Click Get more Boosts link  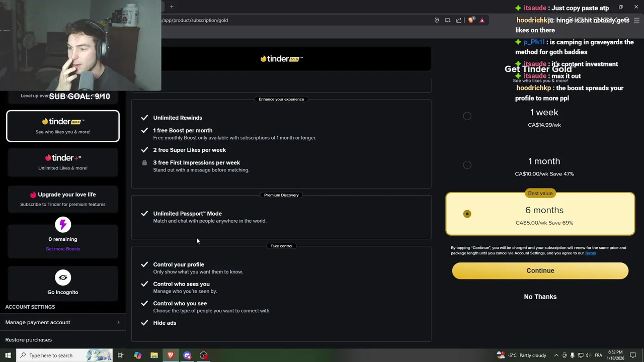point(63,249)
